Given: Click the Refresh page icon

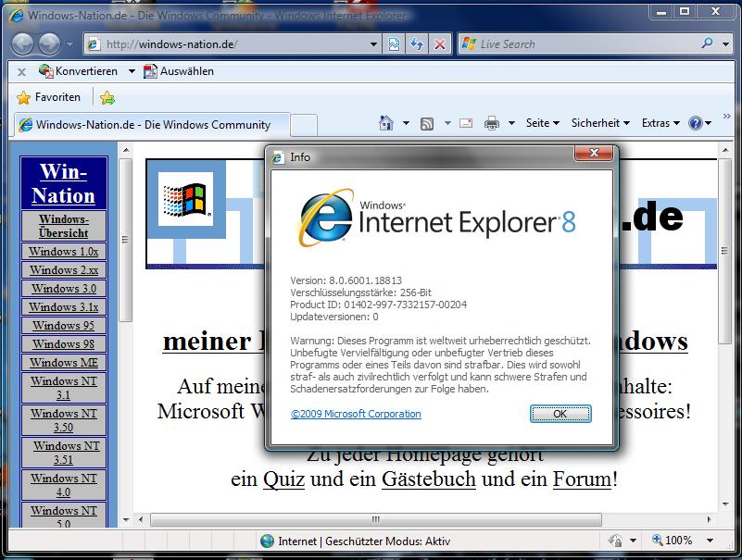Looking at the screenshot, I should [417, 44].
